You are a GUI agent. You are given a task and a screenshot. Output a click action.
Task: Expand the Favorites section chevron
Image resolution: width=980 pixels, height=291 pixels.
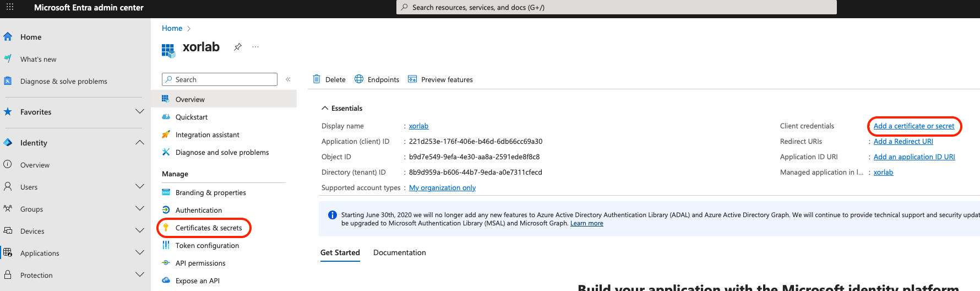[140, 111]
